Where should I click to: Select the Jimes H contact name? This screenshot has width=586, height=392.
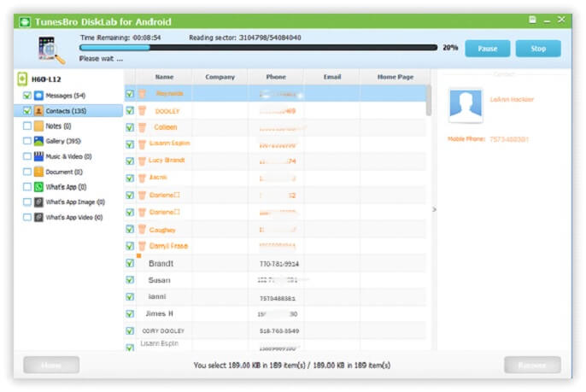pos(159,314)
